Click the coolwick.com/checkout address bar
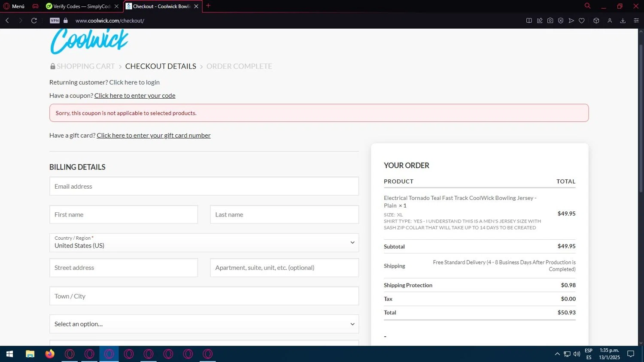This screenshot has width=644, height=362. 110,21
